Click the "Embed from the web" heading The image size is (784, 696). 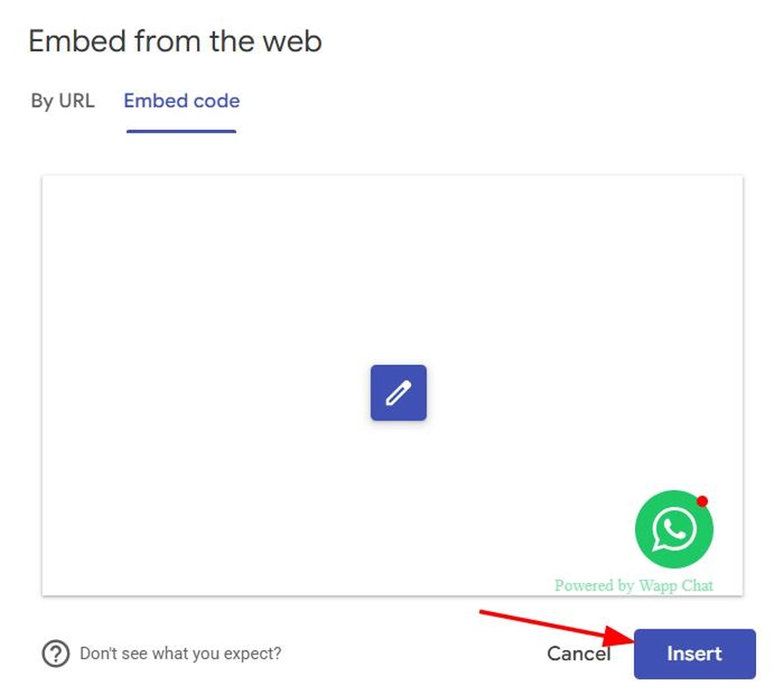(175, 42)
